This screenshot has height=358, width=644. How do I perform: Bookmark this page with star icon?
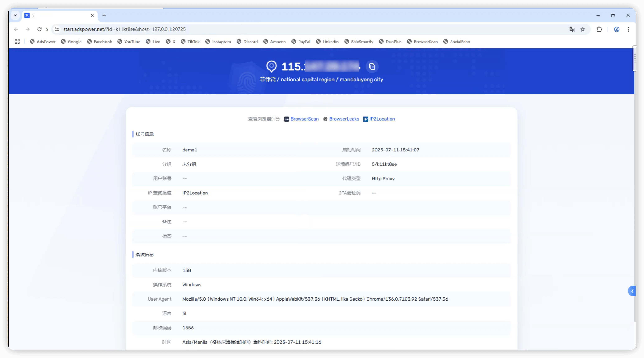tap(583, 29)
